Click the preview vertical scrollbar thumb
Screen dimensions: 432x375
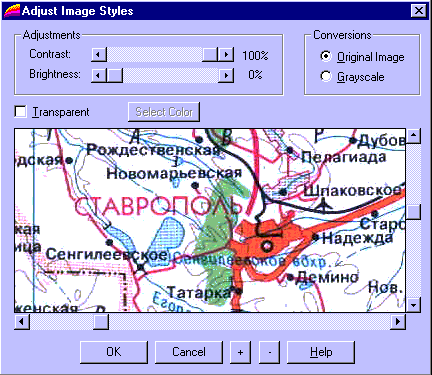[413, 212]
